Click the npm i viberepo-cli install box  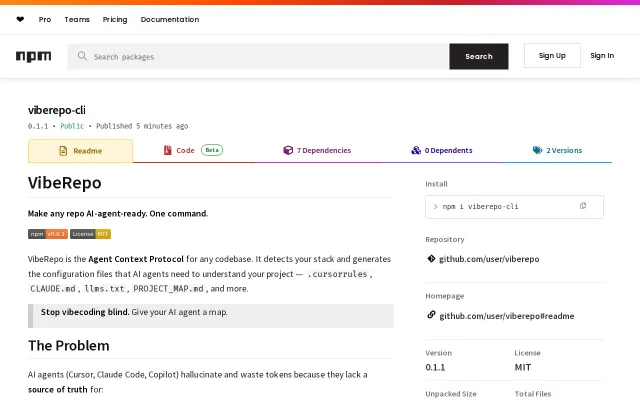click(x=514, y=207)
